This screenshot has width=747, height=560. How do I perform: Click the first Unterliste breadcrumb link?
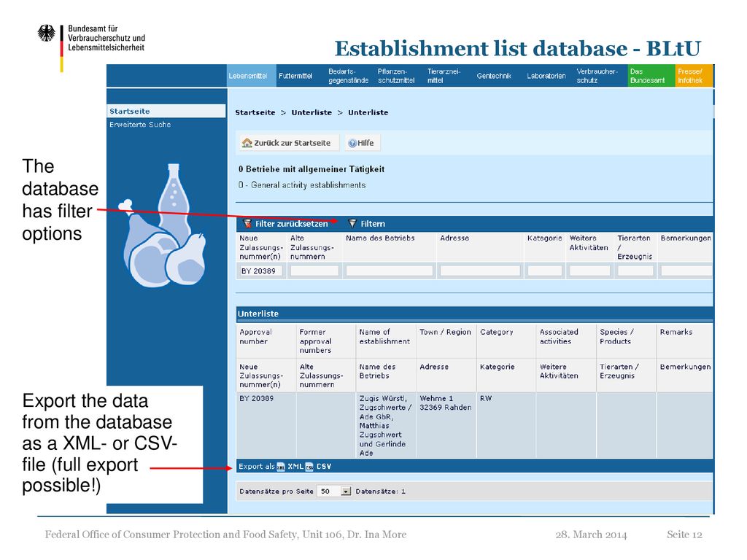[x=311, y=112]
